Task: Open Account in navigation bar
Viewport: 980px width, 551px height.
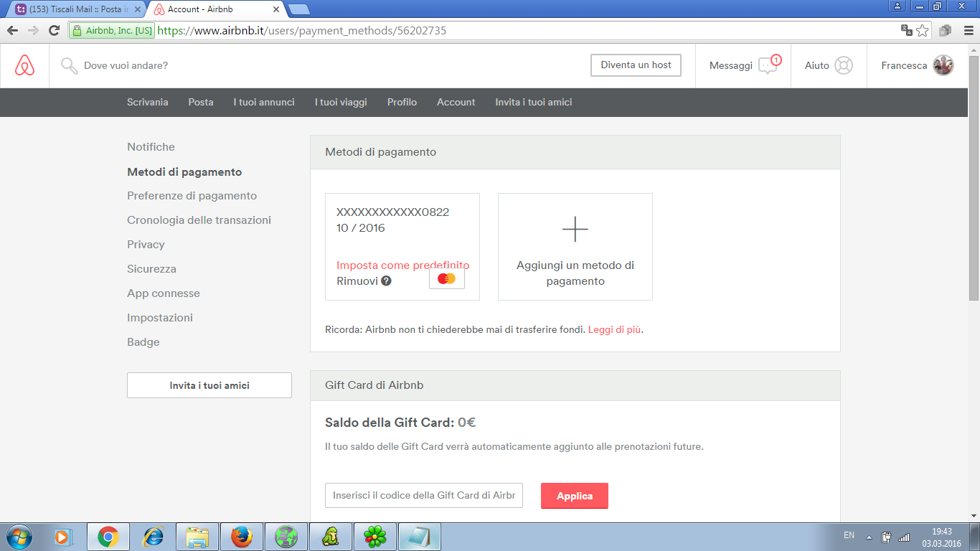Action: (456, 102)
